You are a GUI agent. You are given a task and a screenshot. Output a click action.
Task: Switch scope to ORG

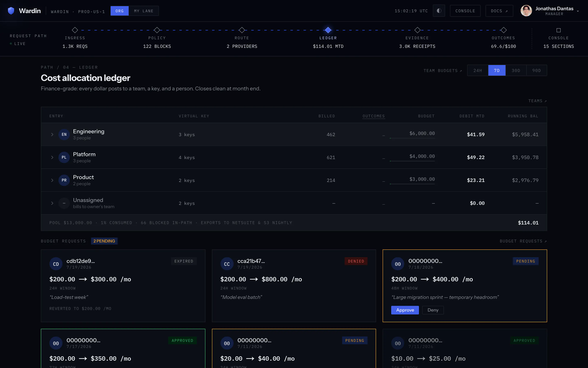120,11
